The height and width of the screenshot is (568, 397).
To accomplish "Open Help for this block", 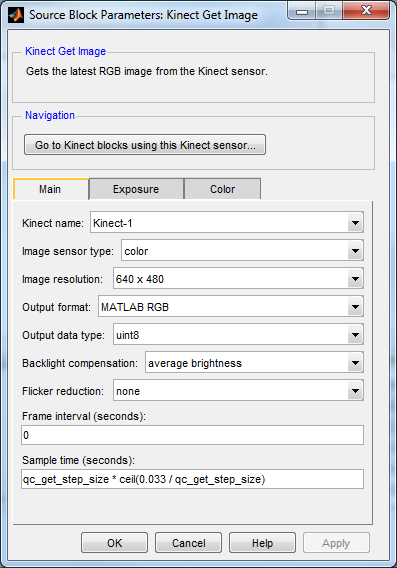I will pyautogui.click(x=262, y=543).
